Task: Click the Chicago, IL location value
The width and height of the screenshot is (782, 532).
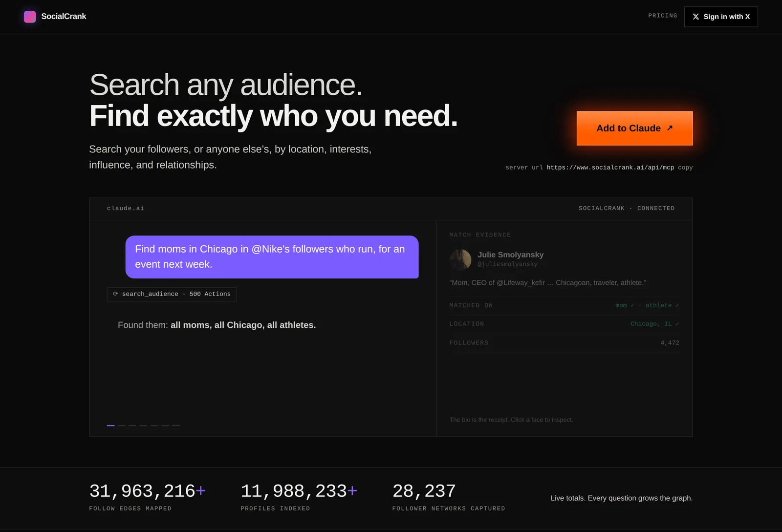Action: 655,324
